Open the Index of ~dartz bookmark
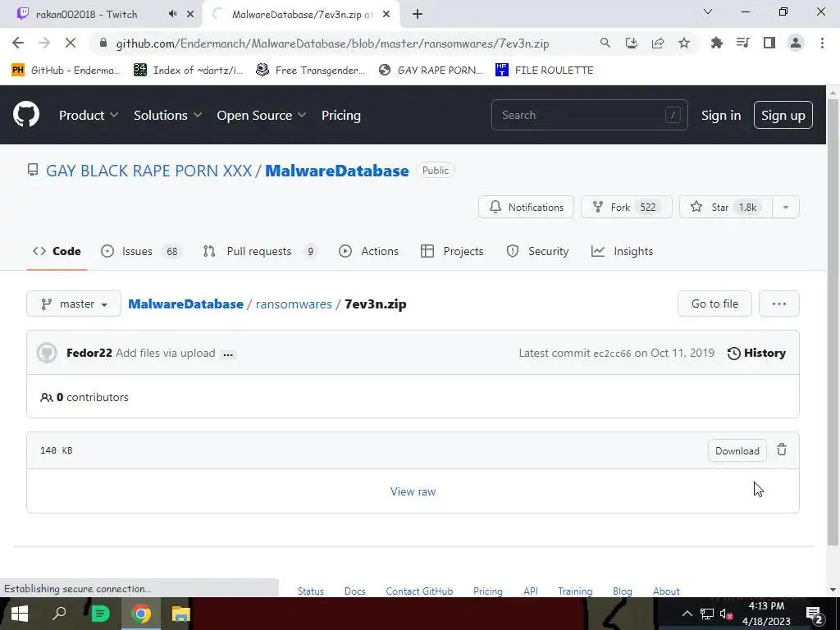The width and height of the screenshot is (840, 630). pos(188,71)
